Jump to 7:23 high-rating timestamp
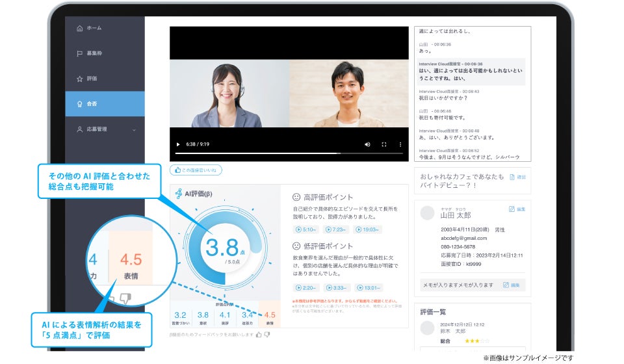 coord(335,229)
